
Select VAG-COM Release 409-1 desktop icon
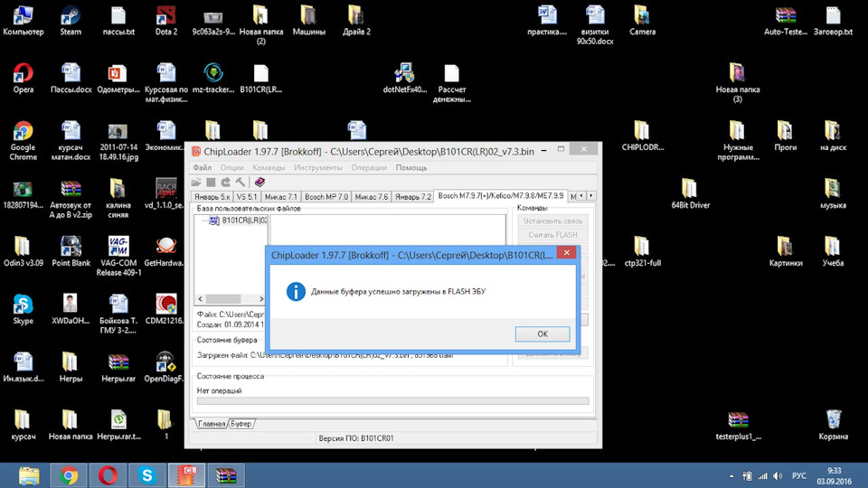[118, 257]
